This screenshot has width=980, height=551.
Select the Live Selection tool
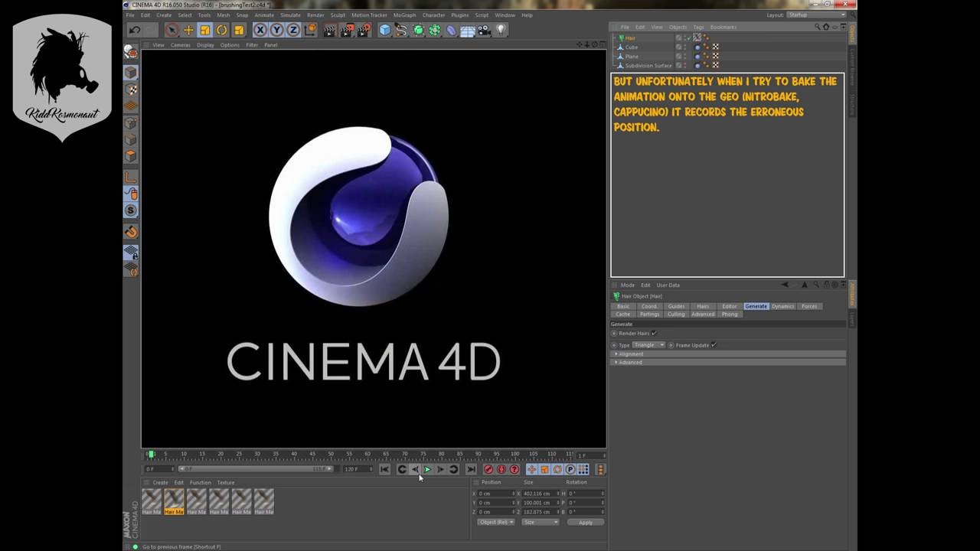(x=171, y=30)
